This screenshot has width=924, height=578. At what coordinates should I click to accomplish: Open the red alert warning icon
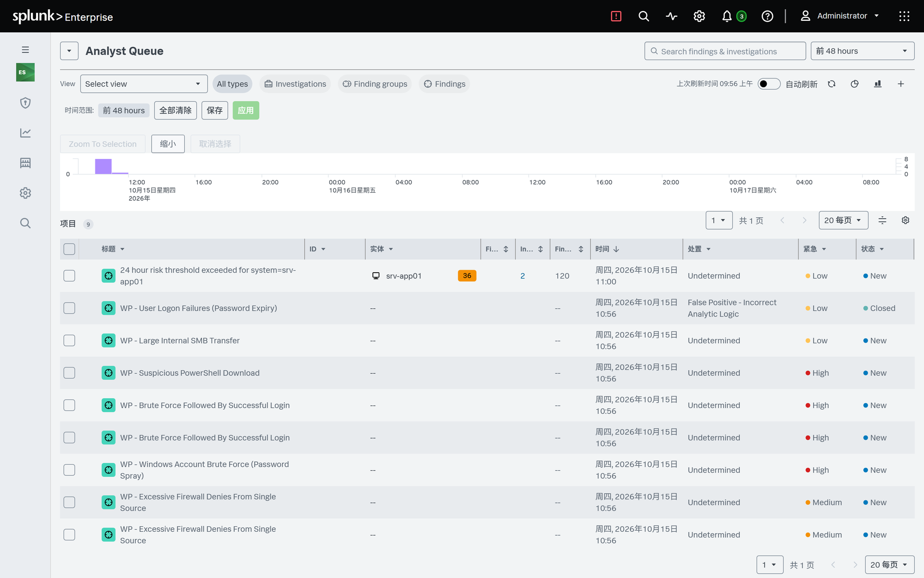tap(616, 16)
